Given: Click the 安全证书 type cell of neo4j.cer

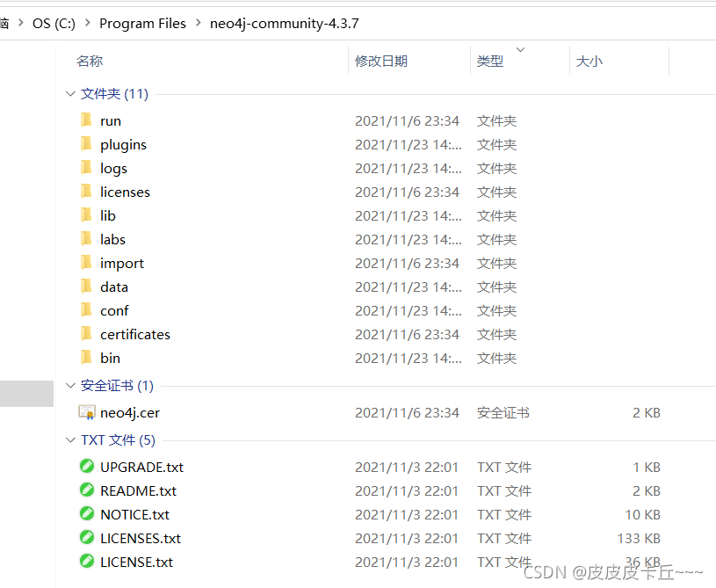Looking at the screenshot, I should pyautogui.click(x=503, y=412).
